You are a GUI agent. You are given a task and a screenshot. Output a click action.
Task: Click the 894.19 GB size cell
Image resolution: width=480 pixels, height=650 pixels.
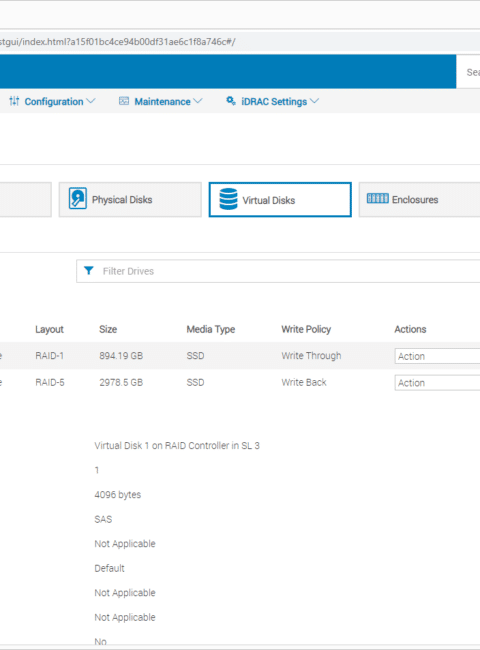click(121, 356)
